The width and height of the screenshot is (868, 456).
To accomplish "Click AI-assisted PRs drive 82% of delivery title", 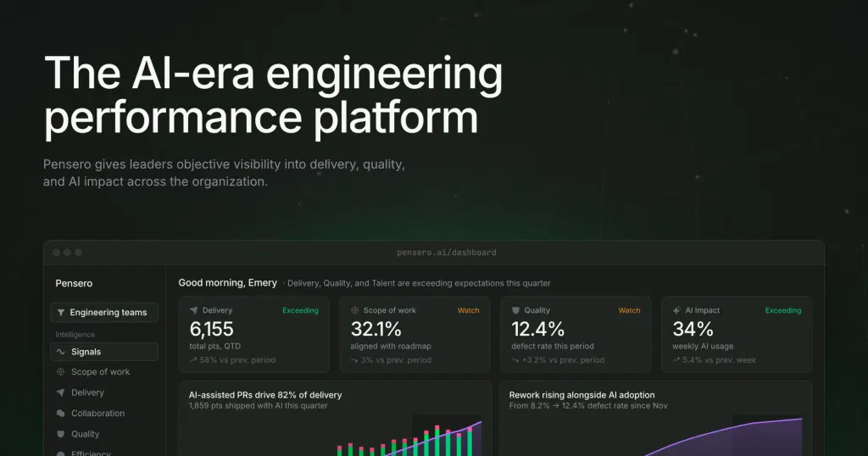I will tap(265, 395).
